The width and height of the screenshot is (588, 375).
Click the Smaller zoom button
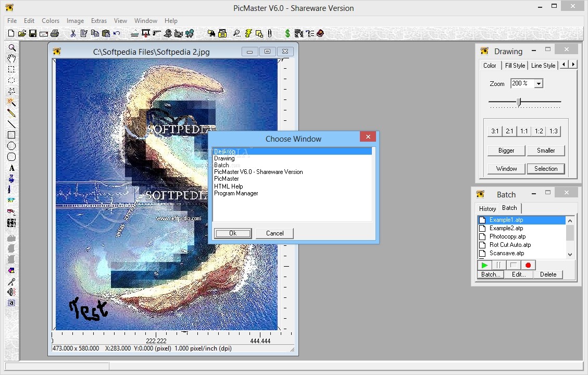[546, 151]
